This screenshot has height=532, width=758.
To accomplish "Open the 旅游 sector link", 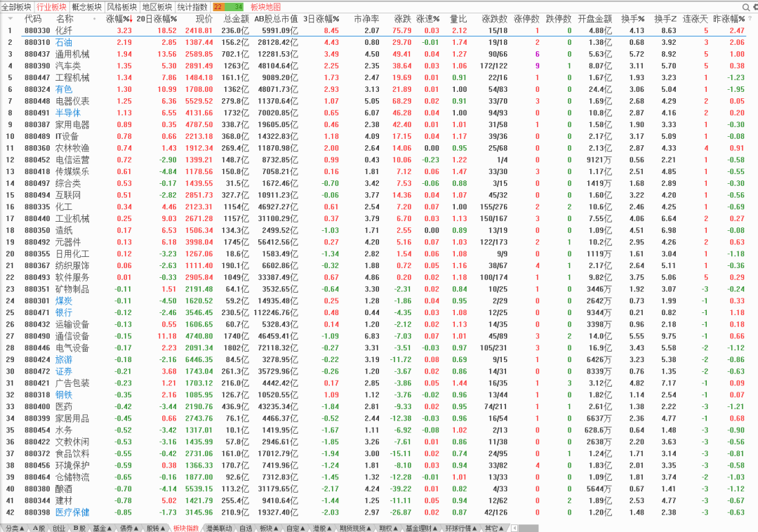I will (64, 359).
